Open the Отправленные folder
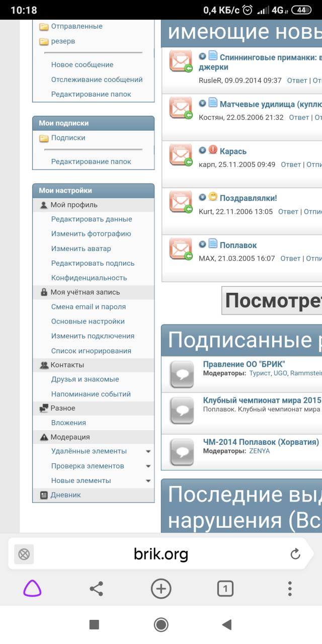 point(76,26)
